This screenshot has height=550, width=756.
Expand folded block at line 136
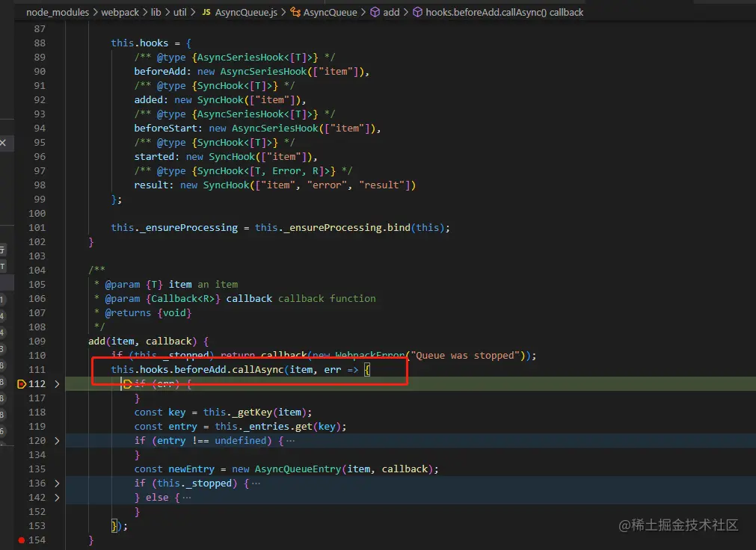[x=57, y=483]
